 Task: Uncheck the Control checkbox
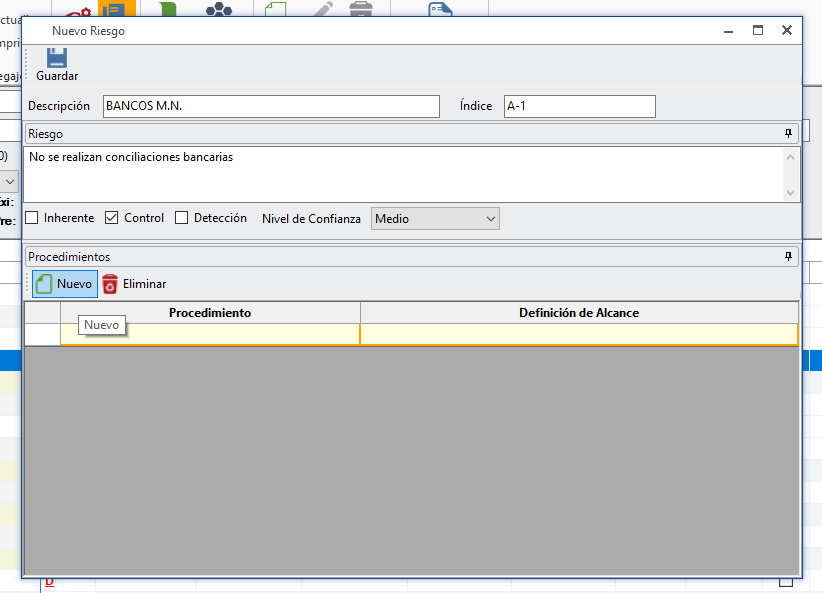click(x=112, y=218)
